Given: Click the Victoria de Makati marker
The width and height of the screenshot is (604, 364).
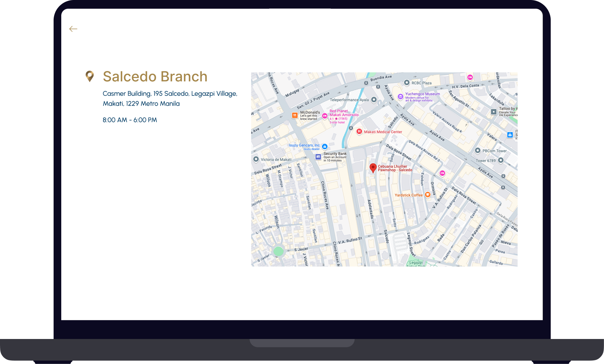Looking at the screenshot, I should (256, 159).
